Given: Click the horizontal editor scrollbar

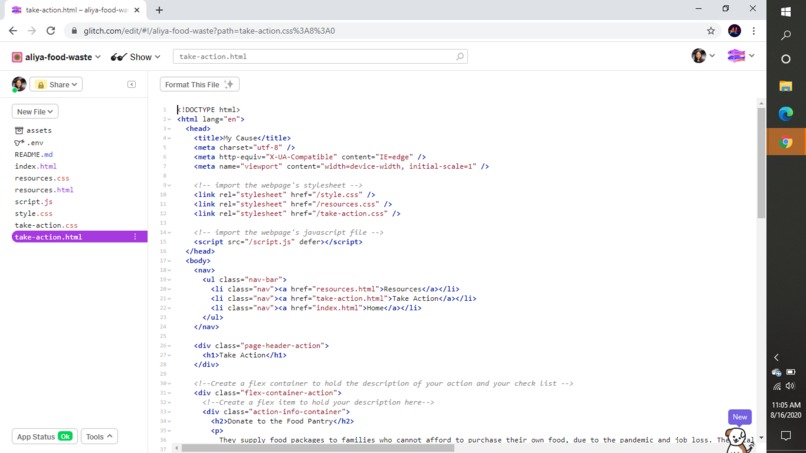Looking at the screenshot, I should [x=318, y=448].
